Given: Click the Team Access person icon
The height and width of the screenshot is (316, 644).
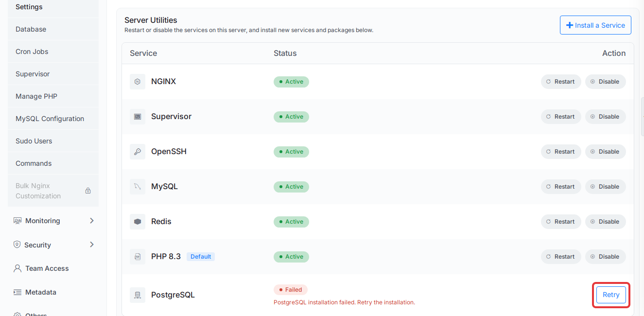Looking at the screenshot, I should coord(17,268).
